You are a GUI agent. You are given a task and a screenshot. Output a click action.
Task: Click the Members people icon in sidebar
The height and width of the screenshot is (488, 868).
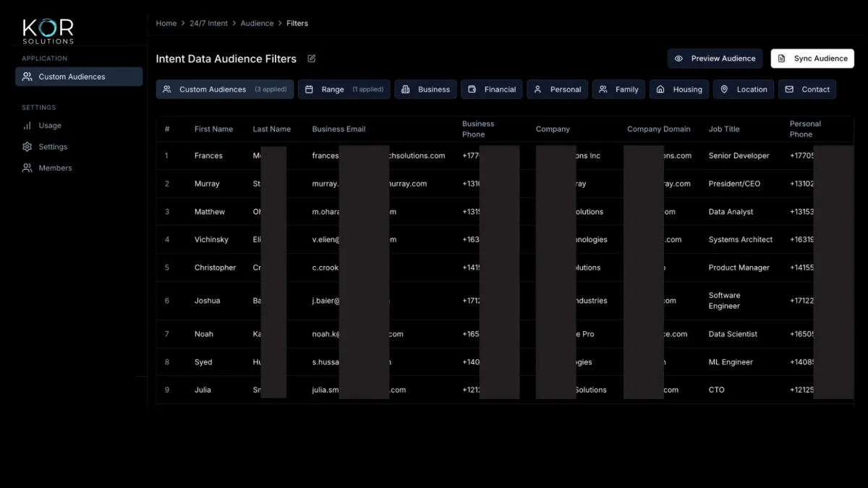coord(27,168)
